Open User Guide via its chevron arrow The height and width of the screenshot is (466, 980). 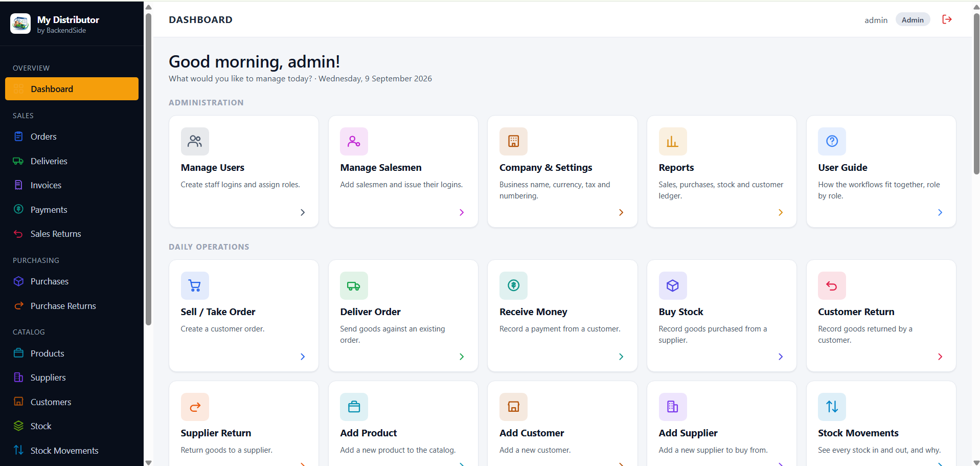[940, 212]
